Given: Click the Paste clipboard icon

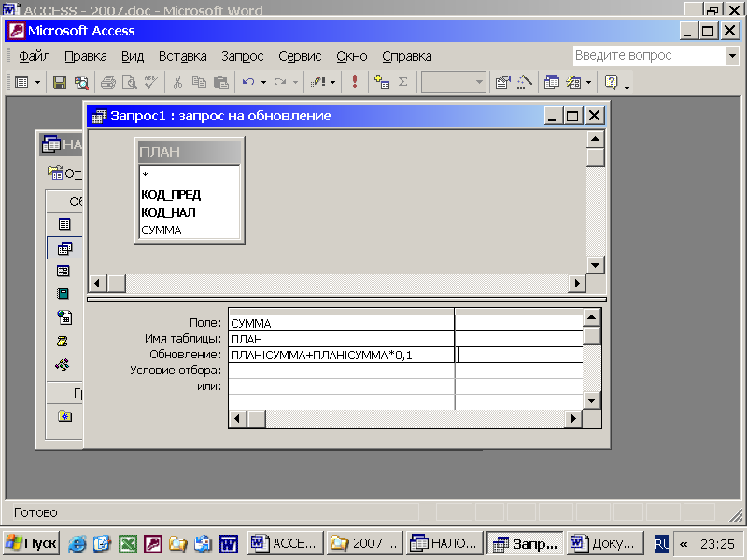Looking at the screenshot, I should click(221, 82).
